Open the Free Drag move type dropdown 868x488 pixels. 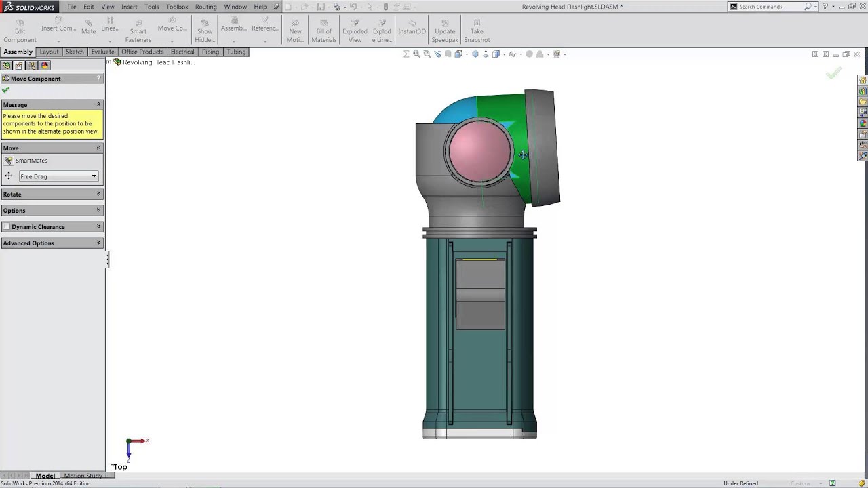(59, 176)
